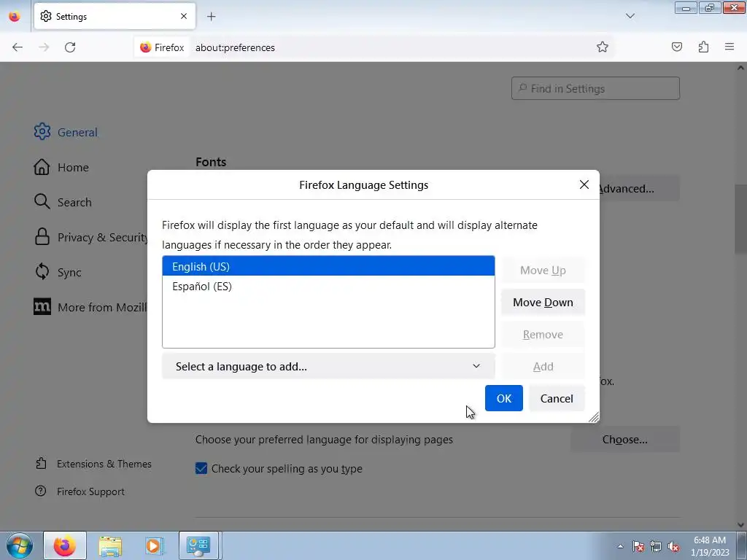The height and width of the screenshot is (560, 747).
Task: Open Home settings category
Action: click(x=61, y=167)
